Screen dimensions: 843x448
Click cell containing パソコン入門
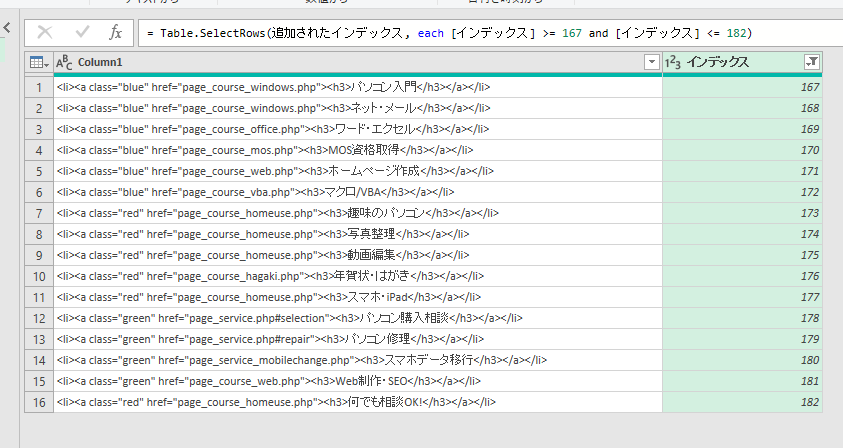click(x=358, y=87)
